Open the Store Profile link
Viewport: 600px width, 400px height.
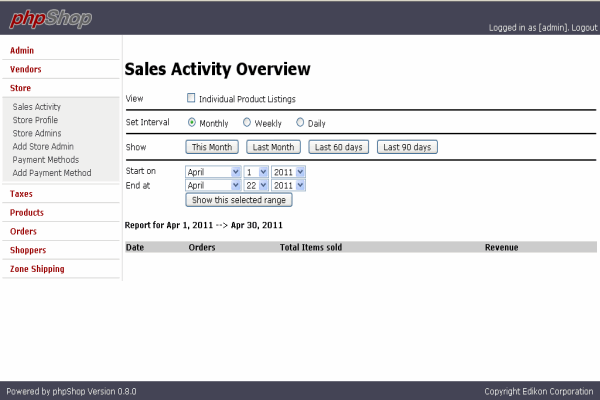(35, 120)
